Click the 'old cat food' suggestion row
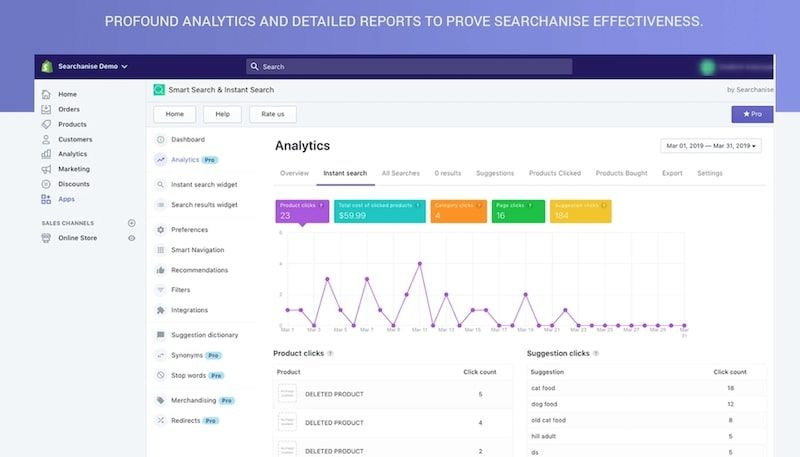This screenshot has width=800, height=457. click(x=646, y=420)
